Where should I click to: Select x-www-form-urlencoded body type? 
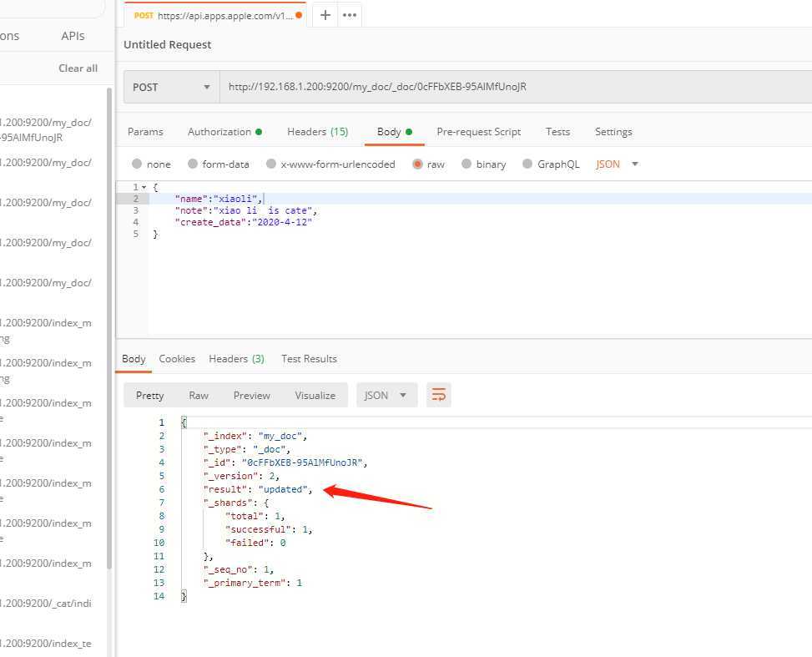(271, 164)
